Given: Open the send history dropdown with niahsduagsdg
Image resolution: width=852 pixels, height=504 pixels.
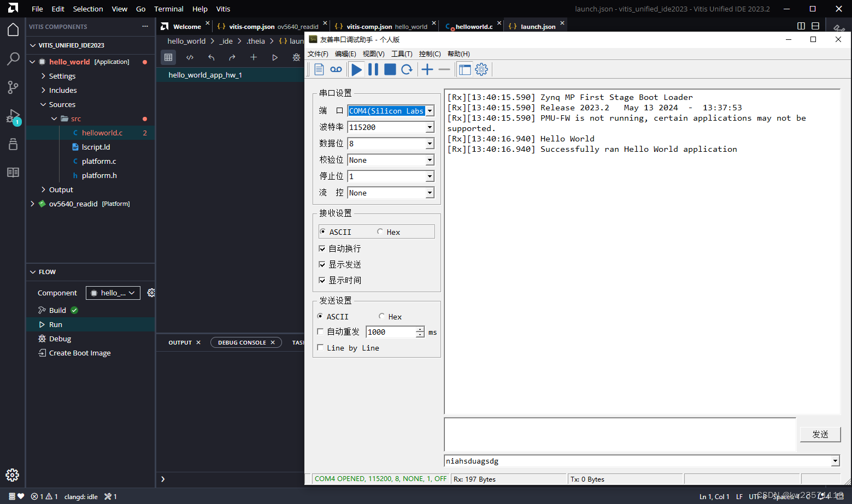Looking at the screenshot, I should [835, 461].
